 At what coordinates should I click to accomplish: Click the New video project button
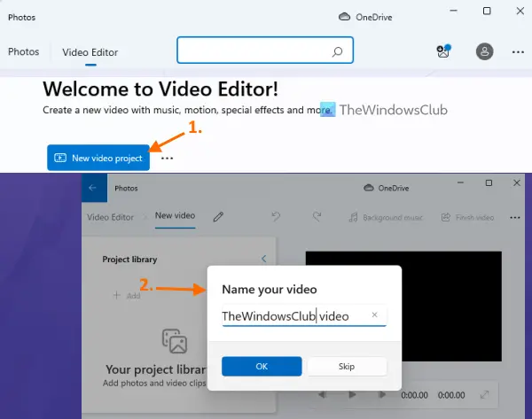(x=98, y=158)
